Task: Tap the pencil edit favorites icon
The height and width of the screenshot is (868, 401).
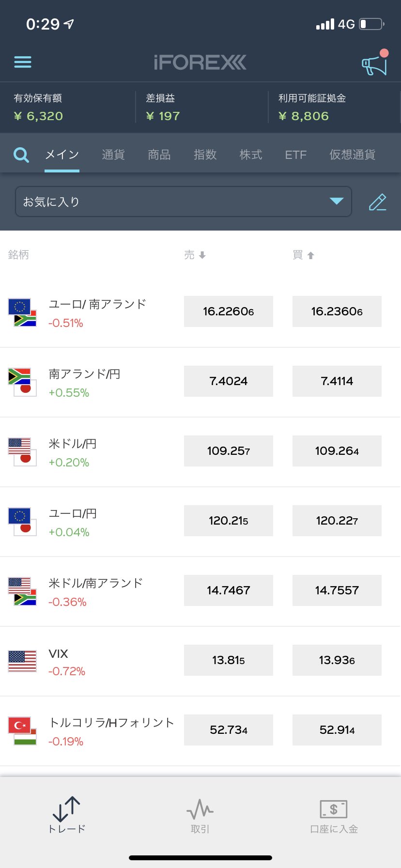Action: (377, 202)
